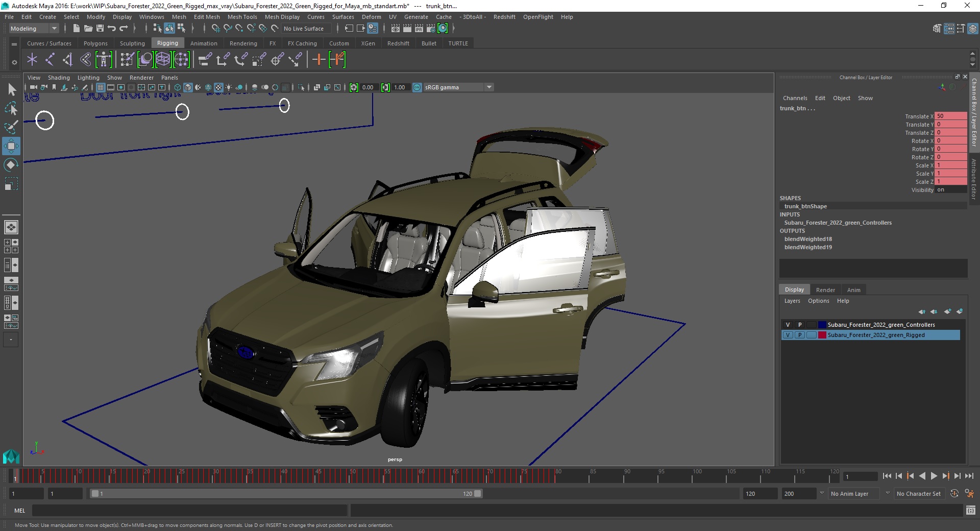Switch to single perspective layout

[11, 227]
